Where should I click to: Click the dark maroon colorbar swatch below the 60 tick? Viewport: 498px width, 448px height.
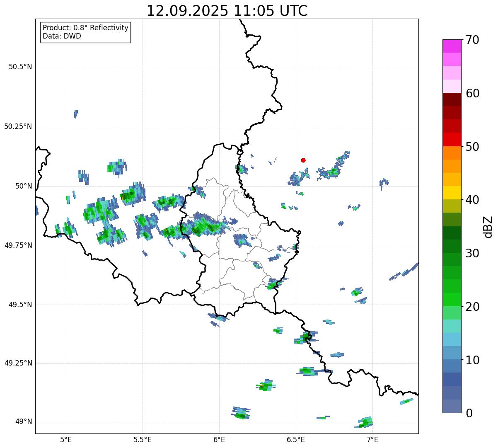tap(452, 99)
